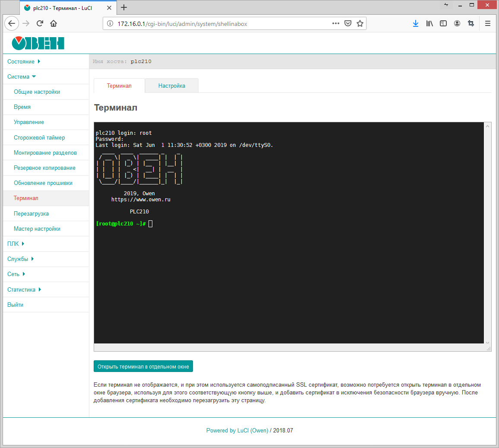Expand the Состояние menu section
Viewport: 499px width, 448px height.
[x=23, y=62]
